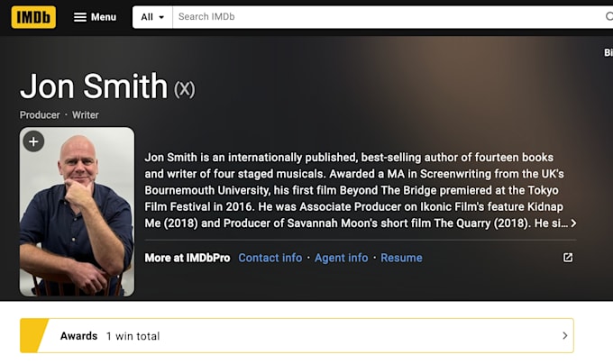Click the Writer profession label
Viewport: 613px width, 364px height.
pos(86,115)
